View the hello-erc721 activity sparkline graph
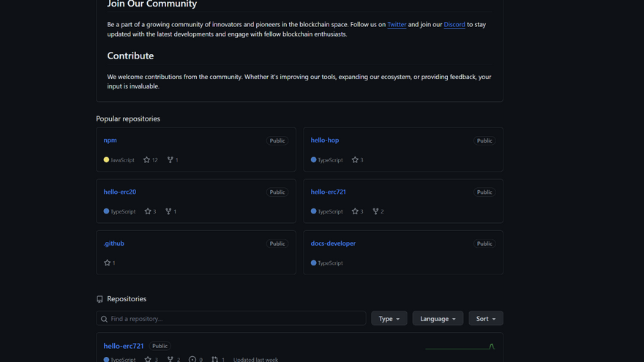This screenshot has height=362, width=644. pyautogui.click(x=460, y=347)
